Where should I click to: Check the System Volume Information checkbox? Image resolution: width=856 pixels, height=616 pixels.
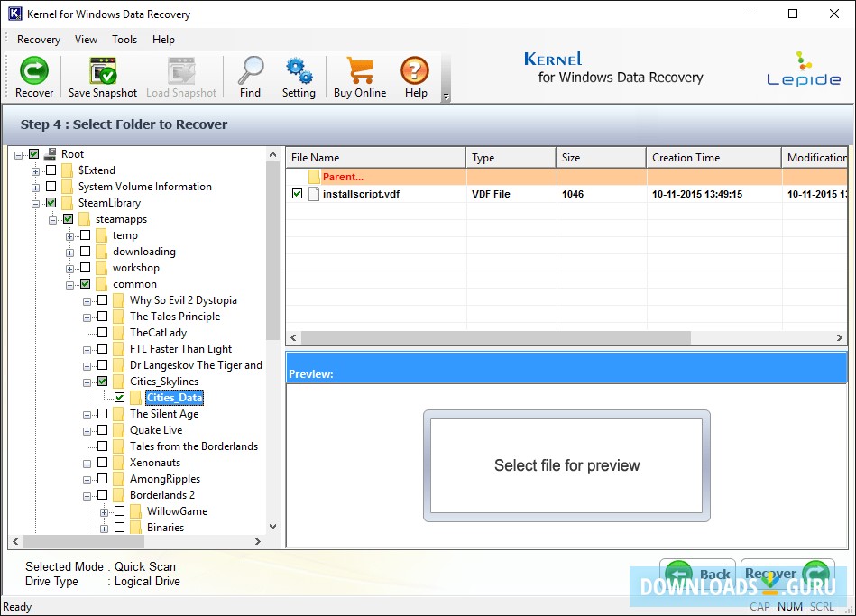51,186
